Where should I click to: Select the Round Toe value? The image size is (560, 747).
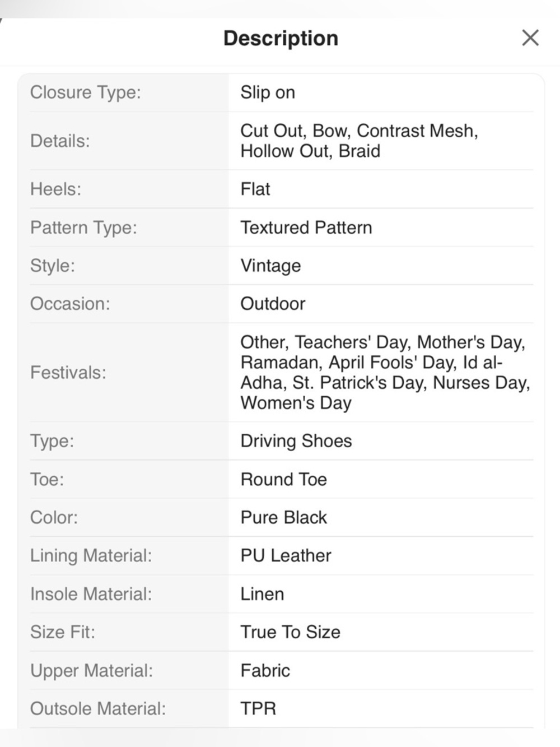(x=283, y=479)
